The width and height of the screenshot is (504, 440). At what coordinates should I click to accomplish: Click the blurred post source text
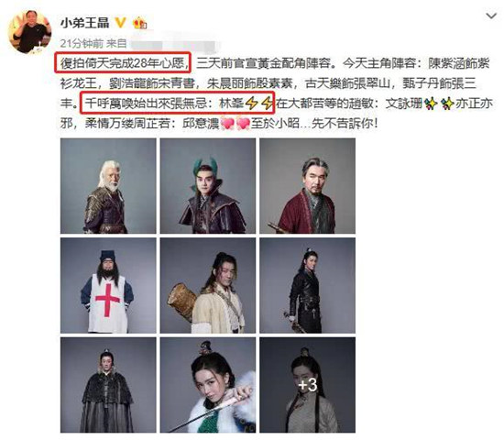174,44
